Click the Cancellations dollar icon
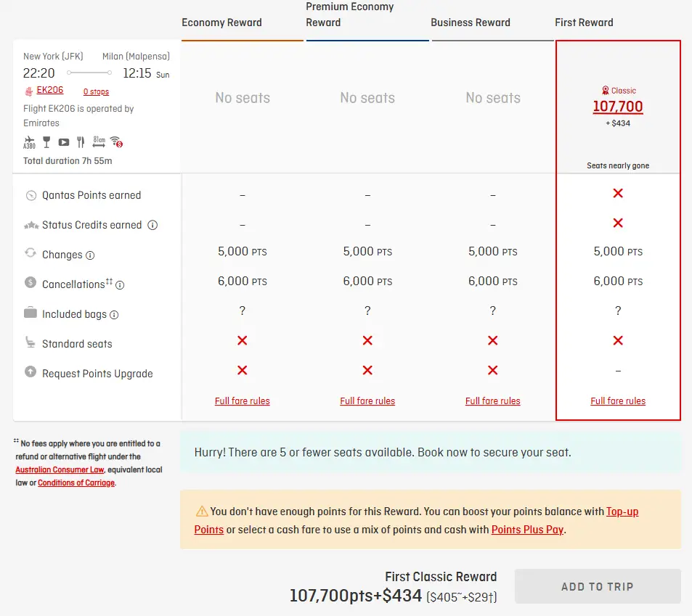The width and height of the screenshot is (692, 616). (x=30, y=282)
